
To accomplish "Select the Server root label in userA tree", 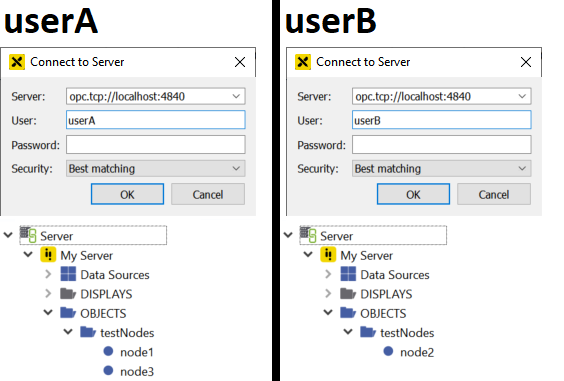I will coord(56,236).
